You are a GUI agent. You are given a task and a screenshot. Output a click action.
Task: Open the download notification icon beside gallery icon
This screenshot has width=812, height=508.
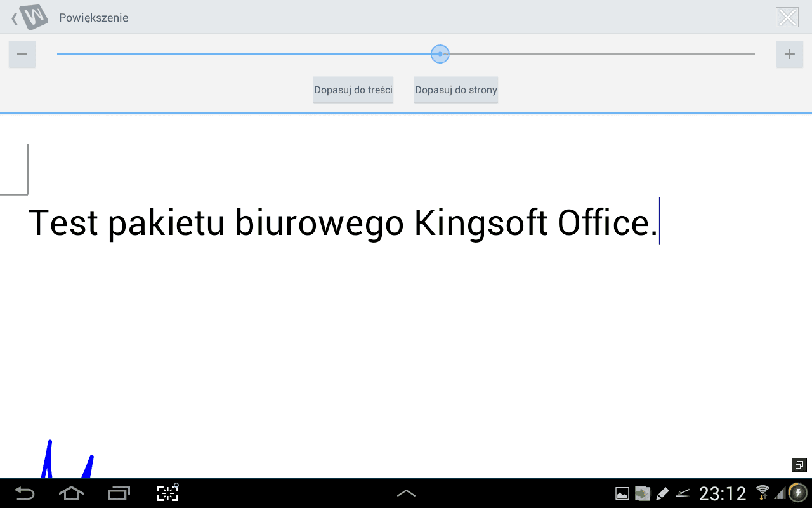pos(643,493)
